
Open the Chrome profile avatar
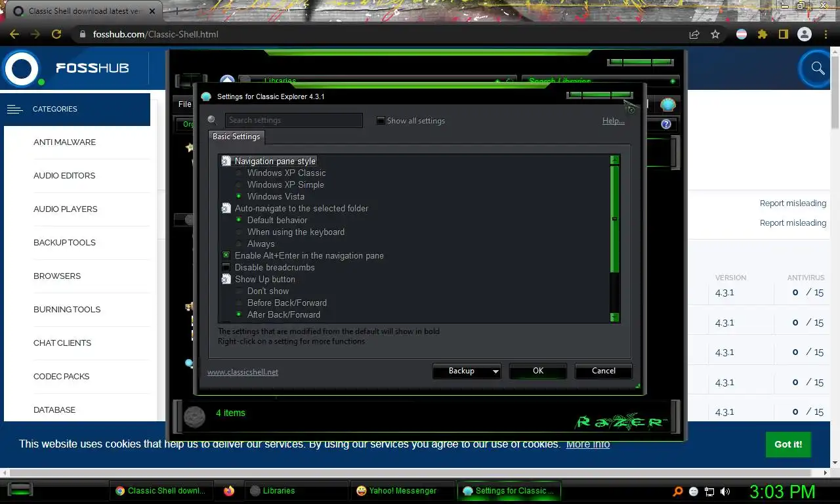(x=805, y=34)
